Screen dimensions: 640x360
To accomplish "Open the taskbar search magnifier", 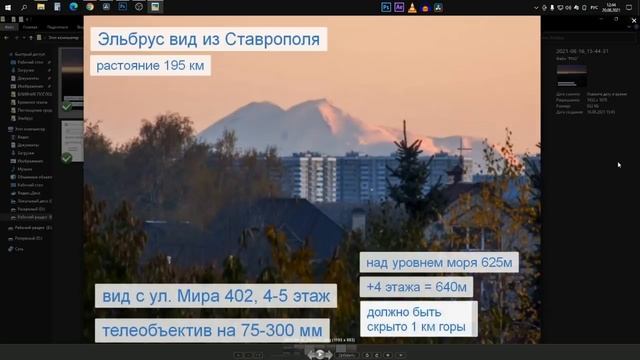I will pyautogui.click(x=24, y=7).
